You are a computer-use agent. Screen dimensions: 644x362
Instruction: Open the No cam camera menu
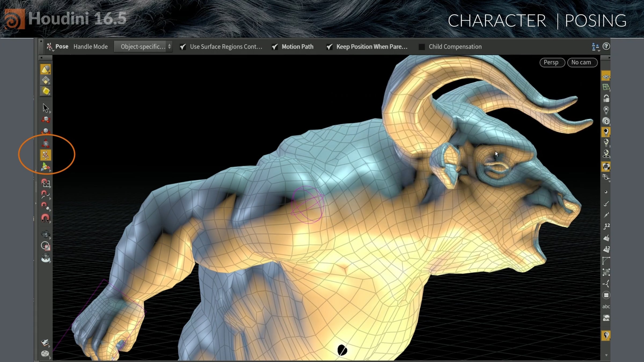tap(582, 62)
